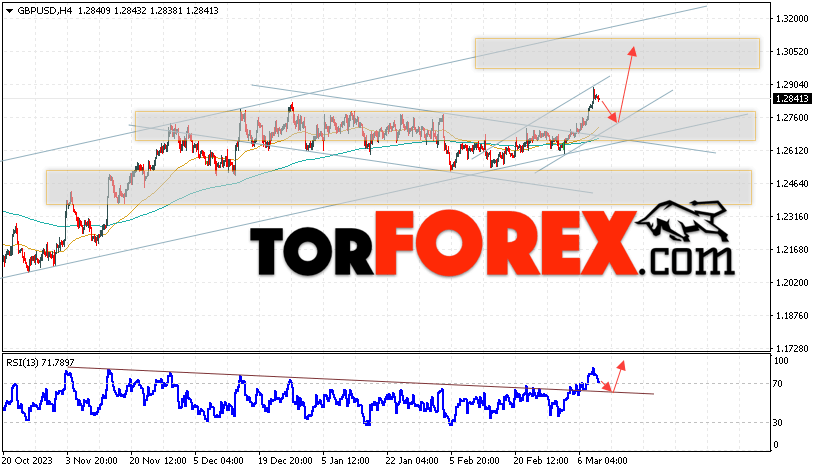Click the 19 Dec 20:00 time label
The width and height of the screenshot is (816, 472).
[x=285, y=461]
